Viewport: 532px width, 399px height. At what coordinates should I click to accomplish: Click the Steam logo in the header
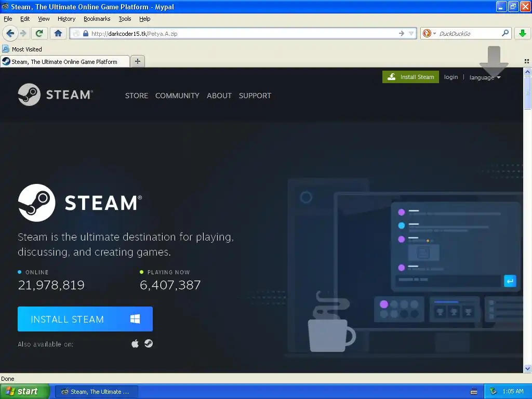[x=55, y=95]
